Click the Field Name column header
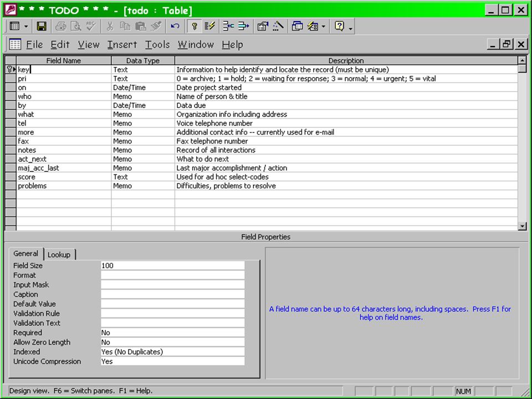532x399 pixels. click(64, 61)
